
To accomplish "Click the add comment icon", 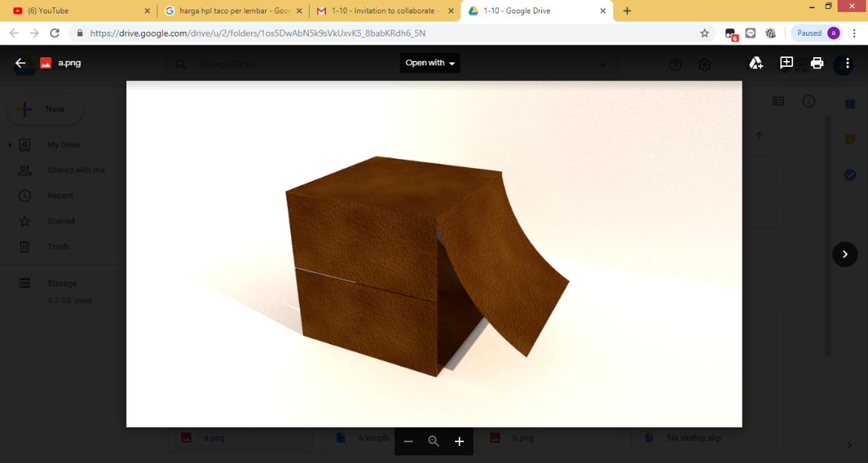I will (x=786, y=63).
